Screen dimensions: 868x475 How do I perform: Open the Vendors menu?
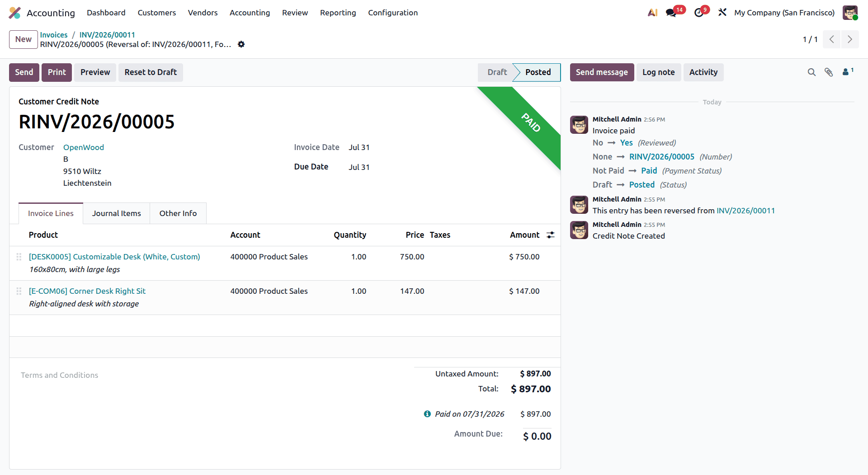tap(203, 13)
